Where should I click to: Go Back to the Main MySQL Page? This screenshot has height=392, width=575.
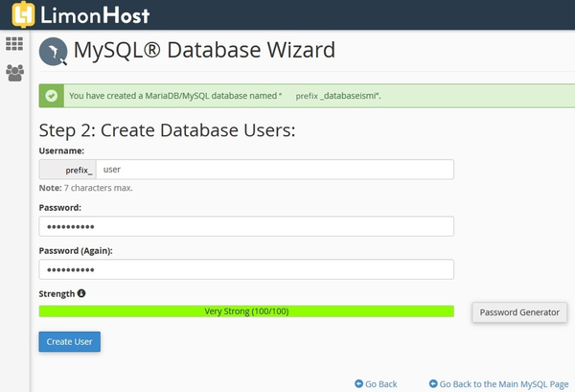tap(504, 384)
